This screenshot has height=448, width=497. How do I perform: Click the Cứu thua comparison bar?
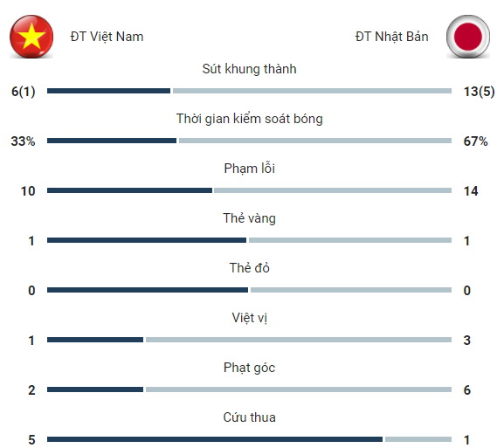coord(249,439)
